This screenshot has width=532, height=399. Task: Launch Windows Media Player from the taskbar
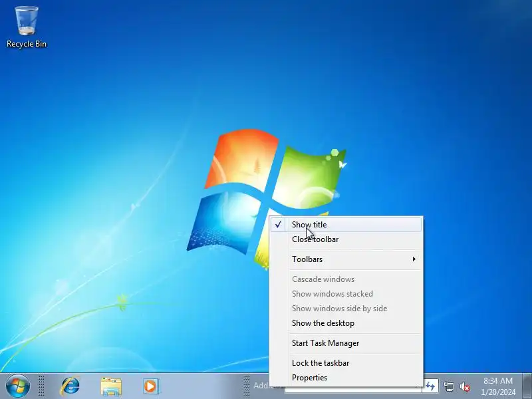pyautogui.click(x=152, y=386)
